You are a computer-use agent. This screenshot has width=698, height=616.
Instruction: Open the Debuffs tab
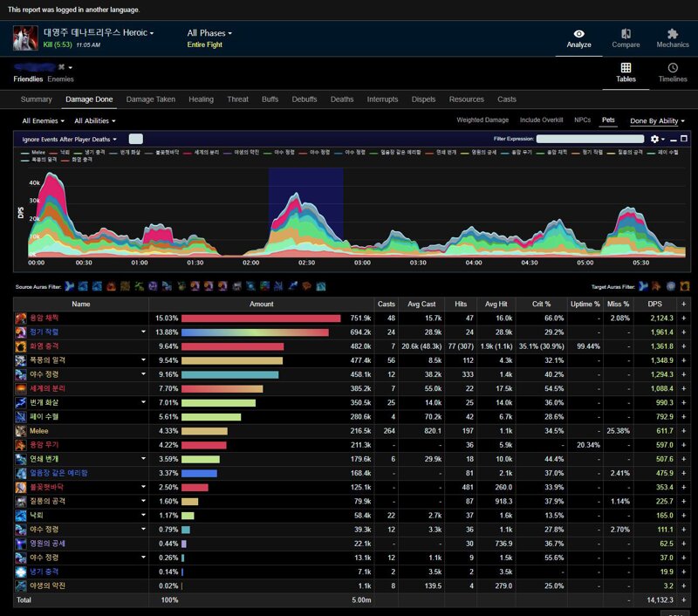coord(304,99)
